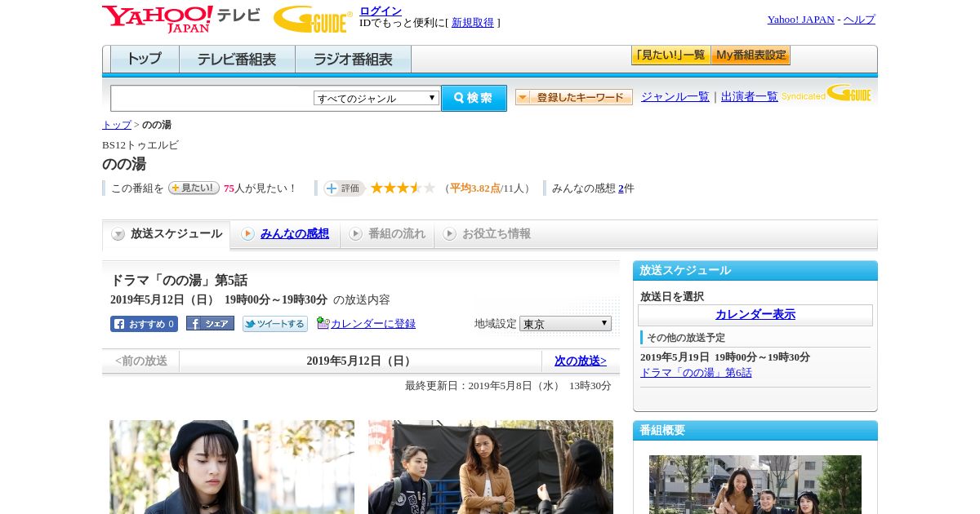Rate using the star rating bar
Image resolution: width=980 pixels, height=514 pixels.
click(403, 188)
